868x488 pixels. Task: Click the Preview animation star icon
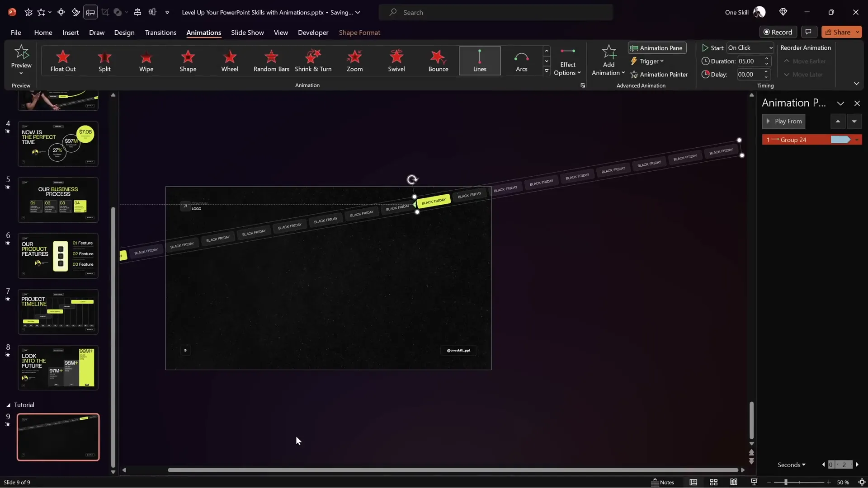coord(21,52)
